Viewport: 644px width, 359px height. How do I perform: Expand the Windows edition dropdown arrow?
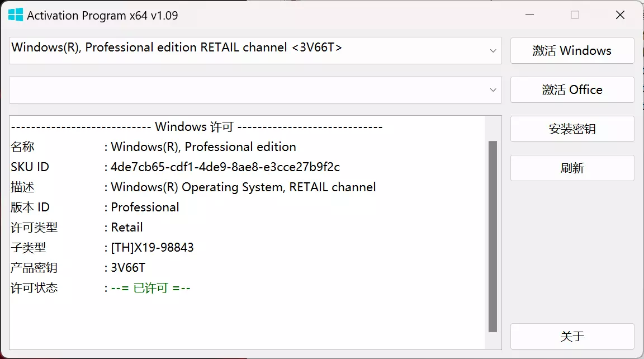click(493, 51)
